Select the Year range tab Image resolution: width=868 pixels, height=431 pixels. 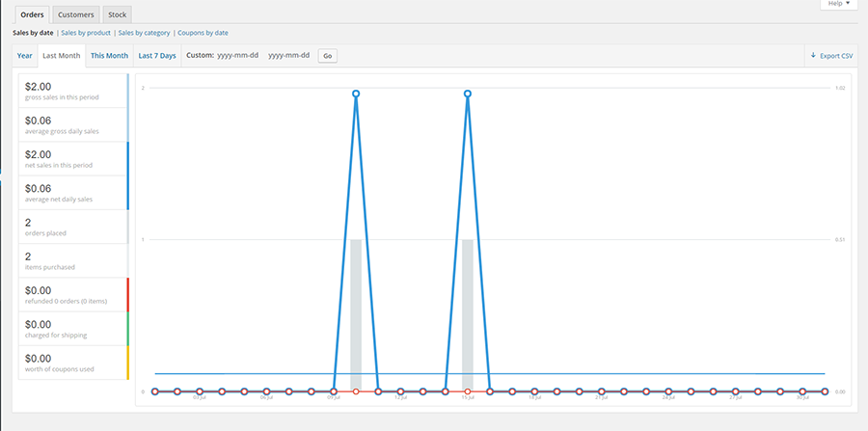tap(24, 56)
